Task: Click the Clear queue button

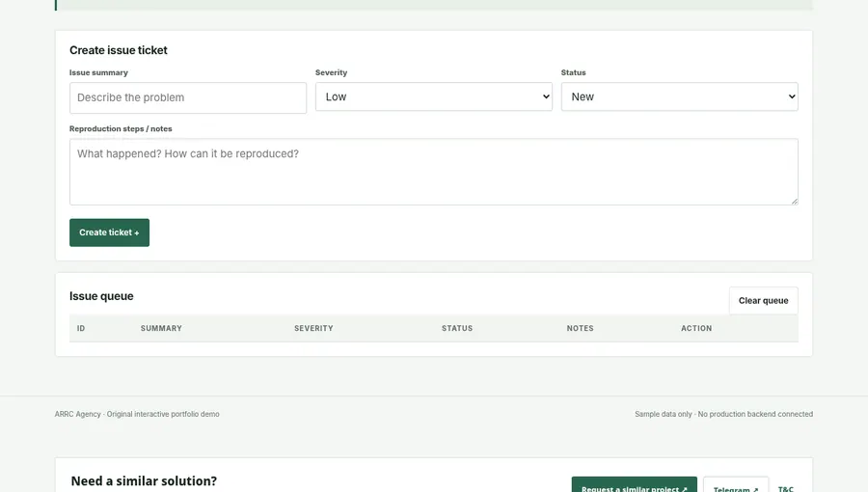Action: tap(763, 301)
